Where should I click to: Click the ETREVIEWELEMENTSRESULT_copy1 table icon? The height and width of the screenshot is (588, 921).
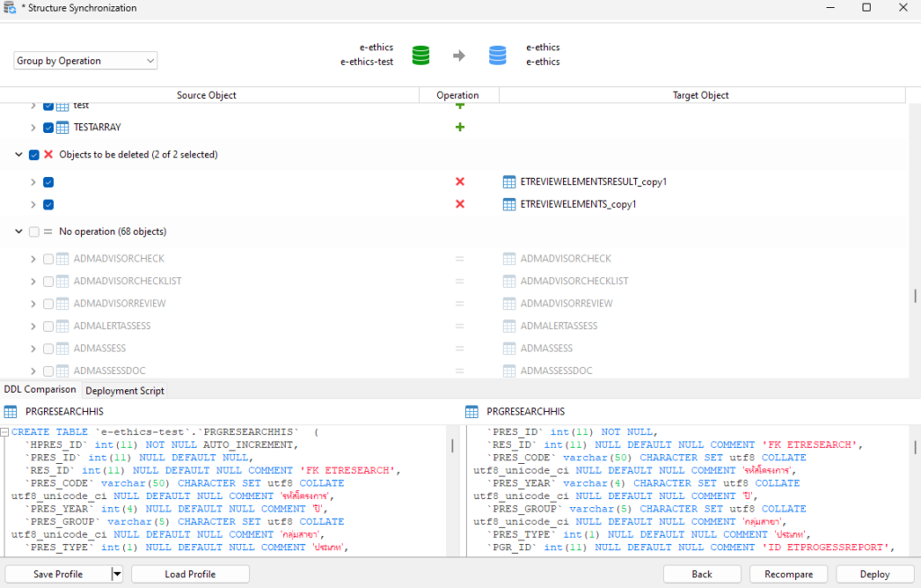tap(510, 182)
